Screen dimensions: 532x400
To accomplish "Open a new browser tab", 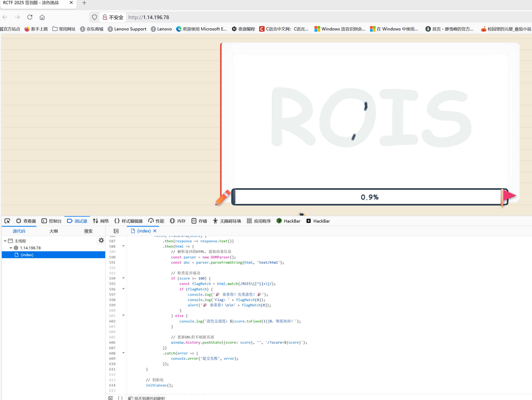I will point(84,3).
